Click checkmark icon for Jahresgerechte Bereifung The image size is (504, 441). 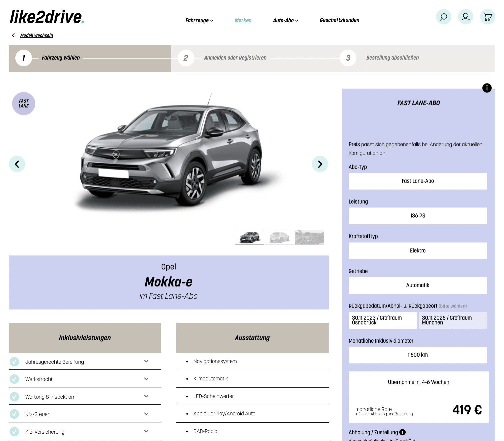(14, 362)
